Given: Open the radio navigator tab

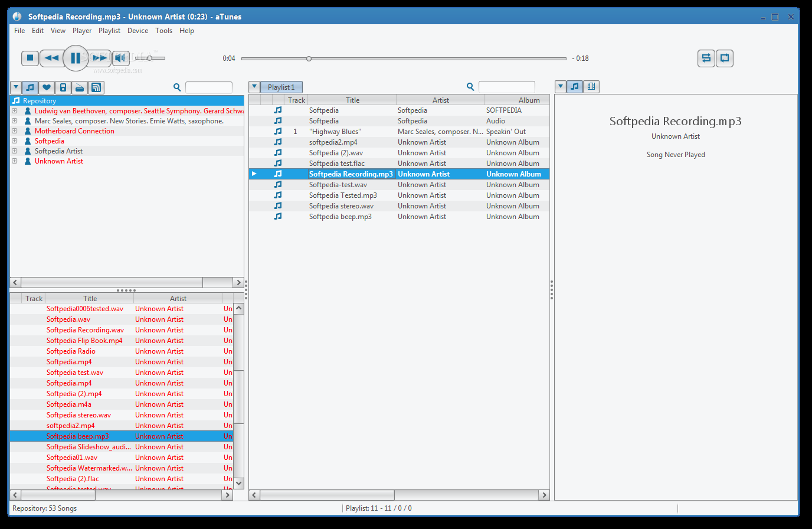Looking at the screenshot, I should coord(80,87).
